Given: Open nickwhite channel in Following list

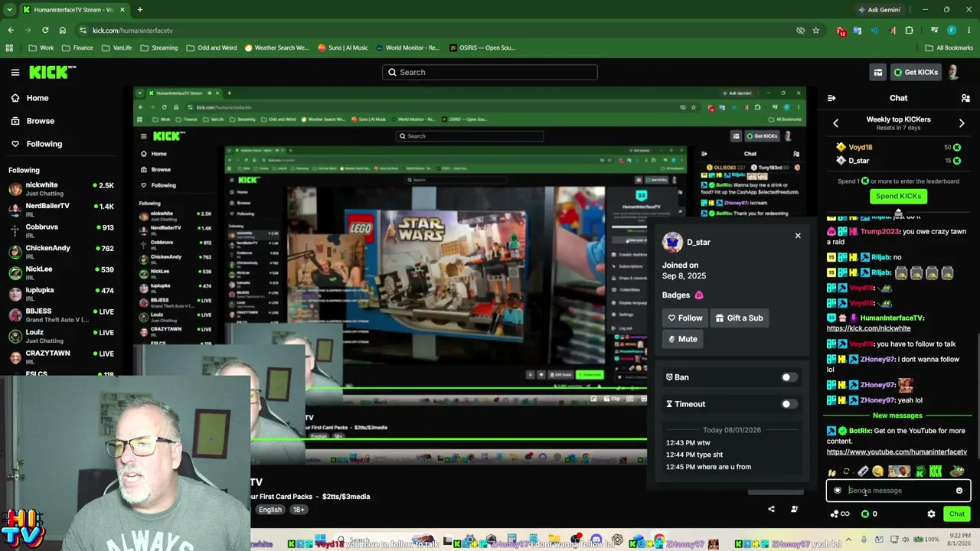Looking at the screenshot, I should click(61, 188).
